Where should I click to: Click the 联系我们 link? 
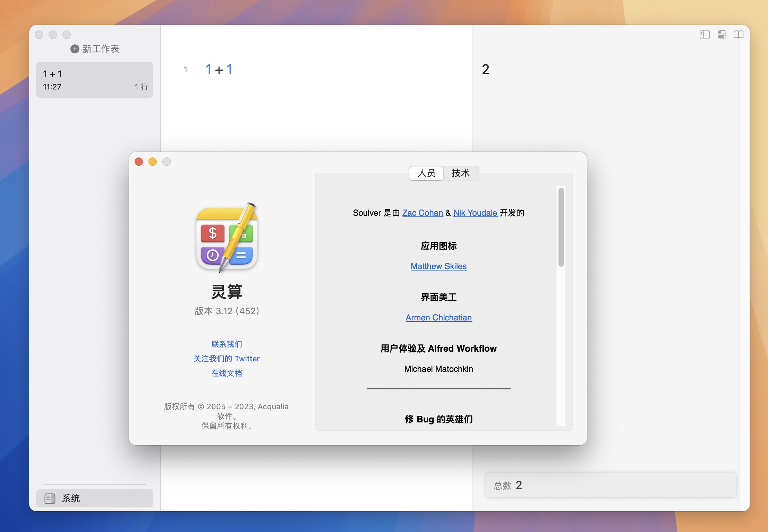[227, 344]
